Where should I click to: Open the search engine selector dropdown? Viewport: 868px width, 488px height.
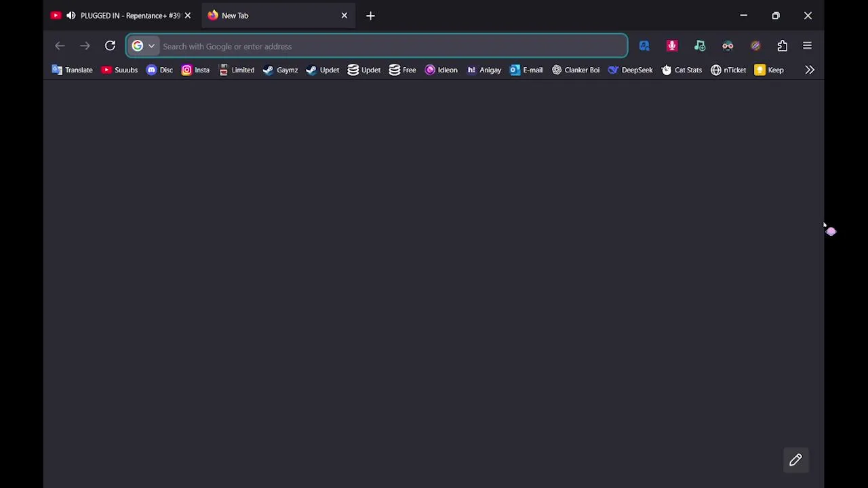pos(144,46)
